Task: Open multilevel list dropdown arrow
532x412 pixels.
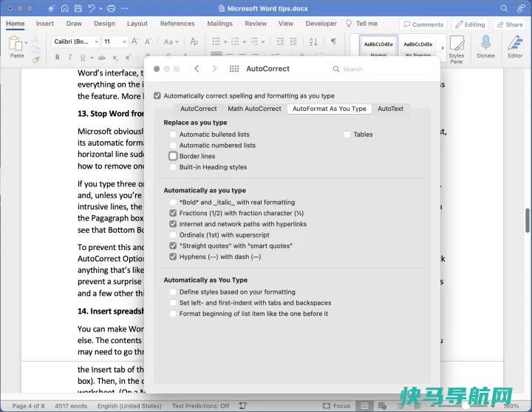Action: click(x=263, y=41)
